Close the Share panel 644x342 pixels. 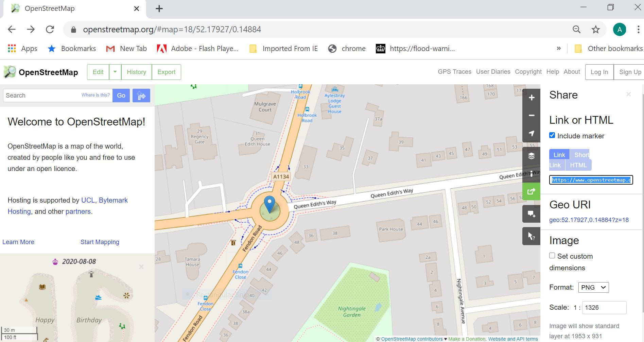(629, 94)
